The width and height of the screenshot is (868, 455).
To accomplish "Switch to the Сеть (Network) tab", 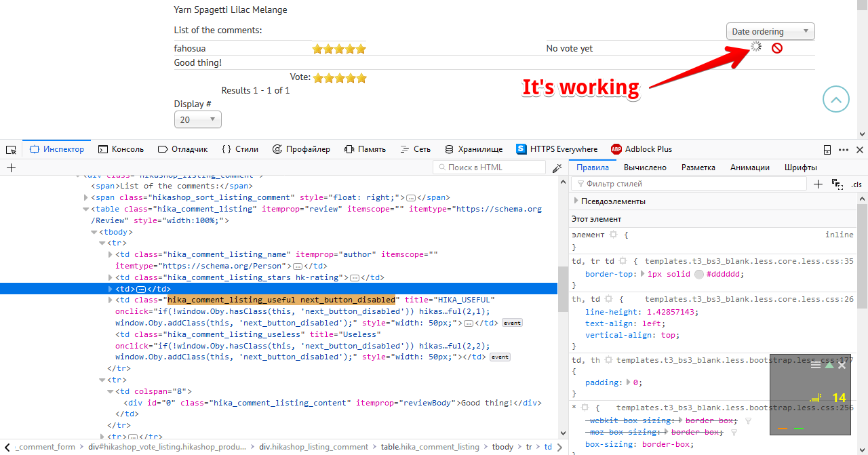I will [x=415, y=149].
